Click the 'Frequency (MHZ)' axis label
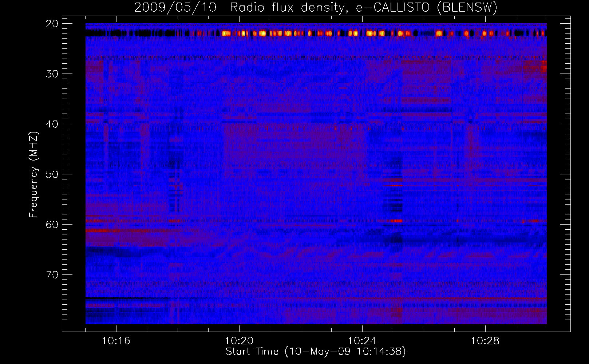The height and width of the screenshot is (364, 589). pyautogui.click(x=33, y=174)
